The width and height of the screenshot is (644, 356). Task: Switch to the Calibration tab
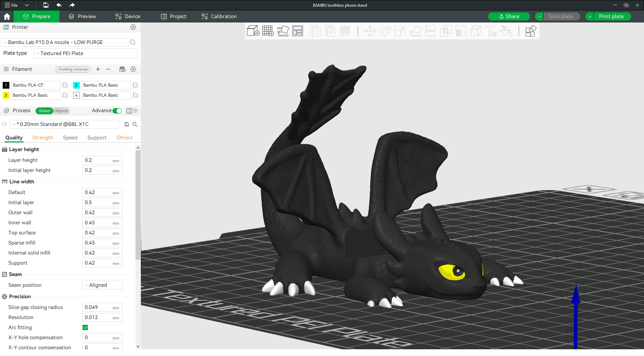pyautogui.click(x=219, y=16)
